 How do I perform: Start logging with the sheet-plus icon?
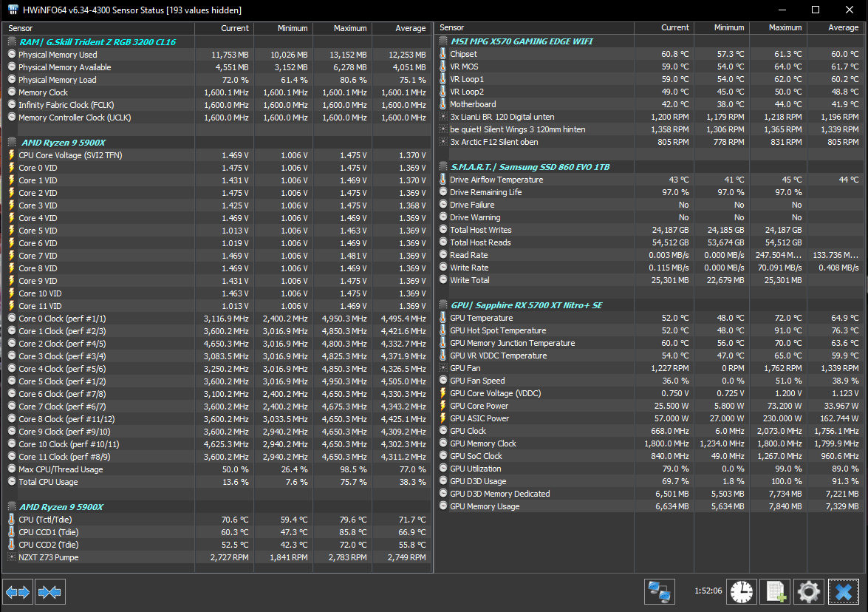click(775, 591)
